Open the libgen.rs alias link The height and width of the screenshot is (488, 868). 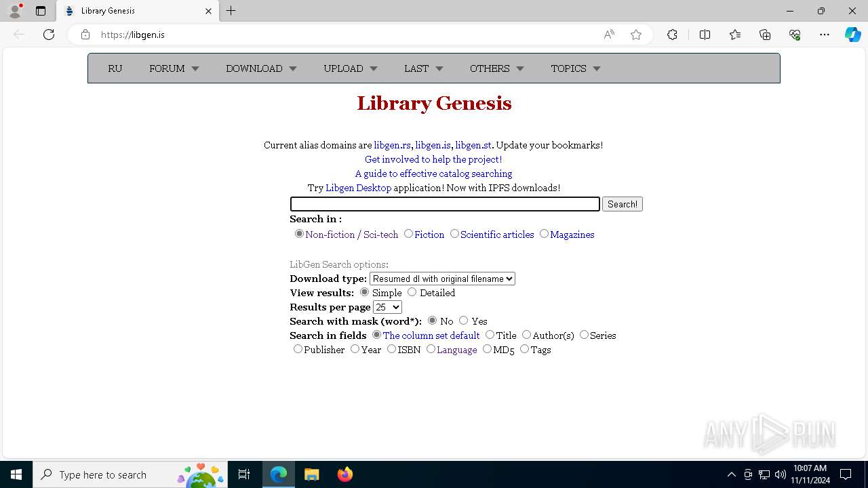(x=392, y=145)
